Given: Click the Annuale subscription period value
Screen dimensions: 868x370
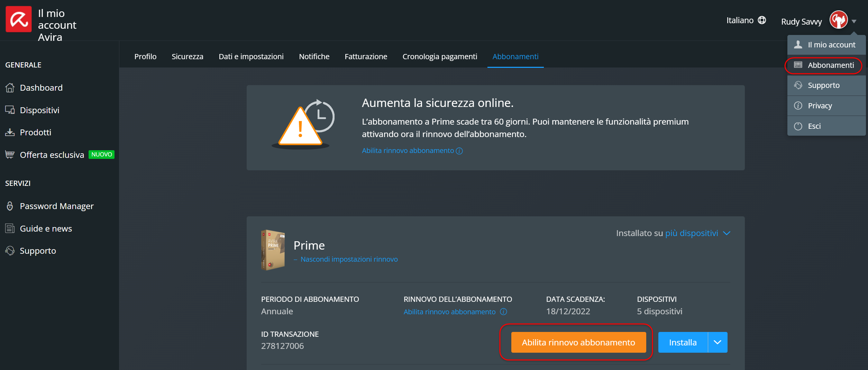Looking at the screenshot, I should pyautogui.click(x=277, y=312).
